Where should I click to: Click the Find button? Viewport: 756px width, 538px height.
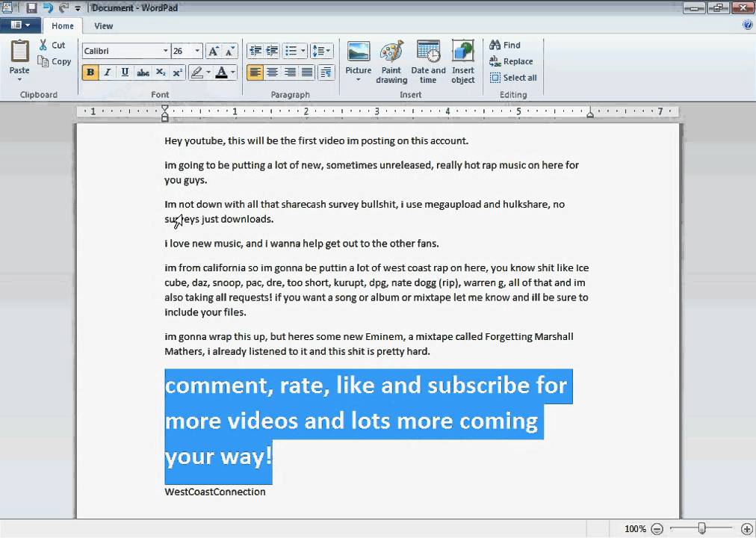pyautogui.click(x=505, y=45)
